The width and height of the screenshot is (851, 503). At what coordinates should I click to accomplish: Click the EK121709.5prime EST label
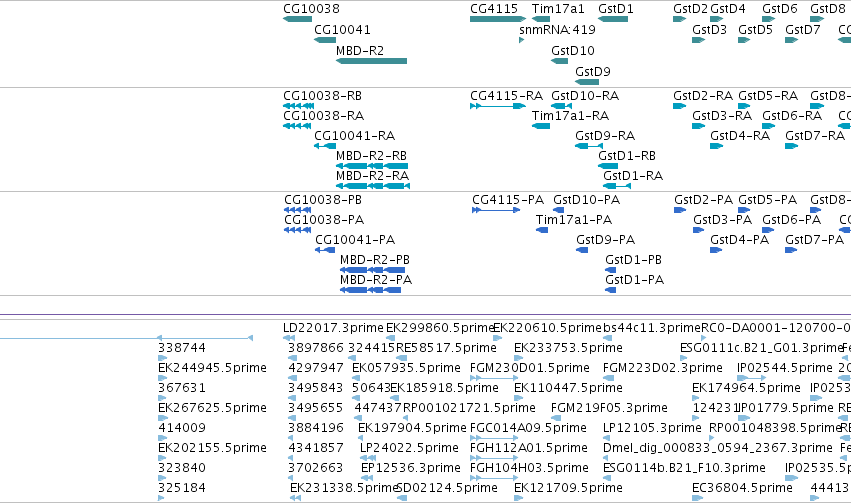(x=568, y=489)
